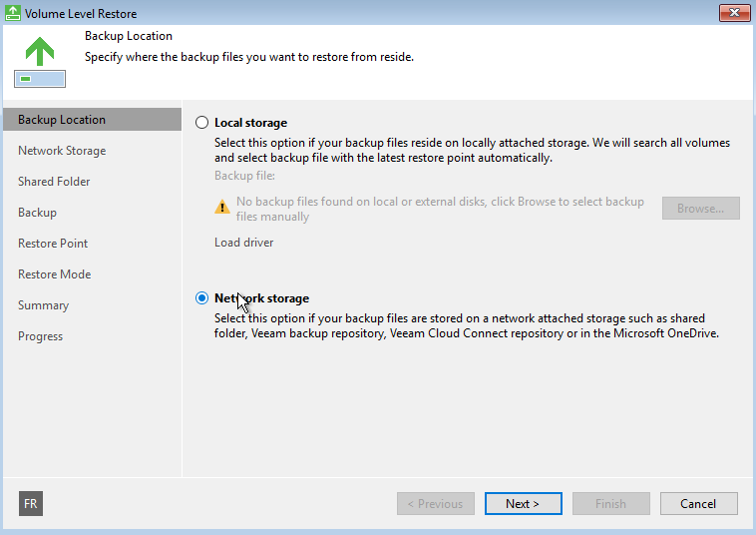Go to the Network Storage step
The height and width of the screenshot is (535, 756).
coord(62,151)
